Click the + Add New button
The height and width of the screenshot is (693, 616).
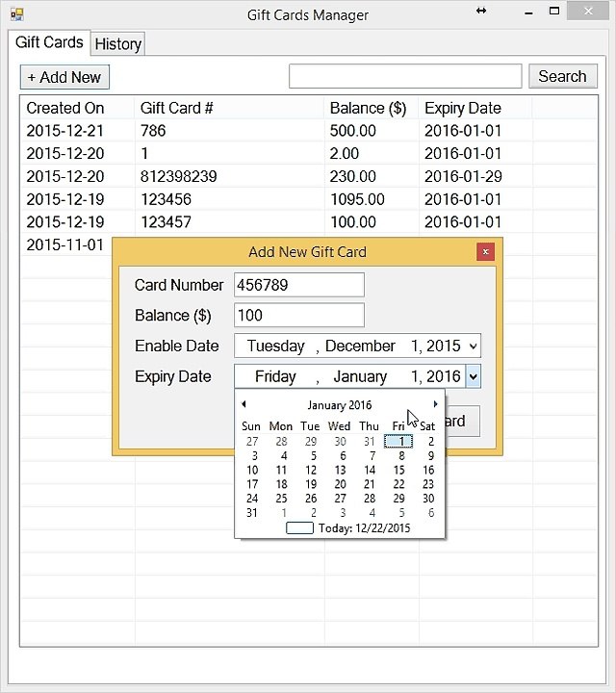(x=64, y=77)
